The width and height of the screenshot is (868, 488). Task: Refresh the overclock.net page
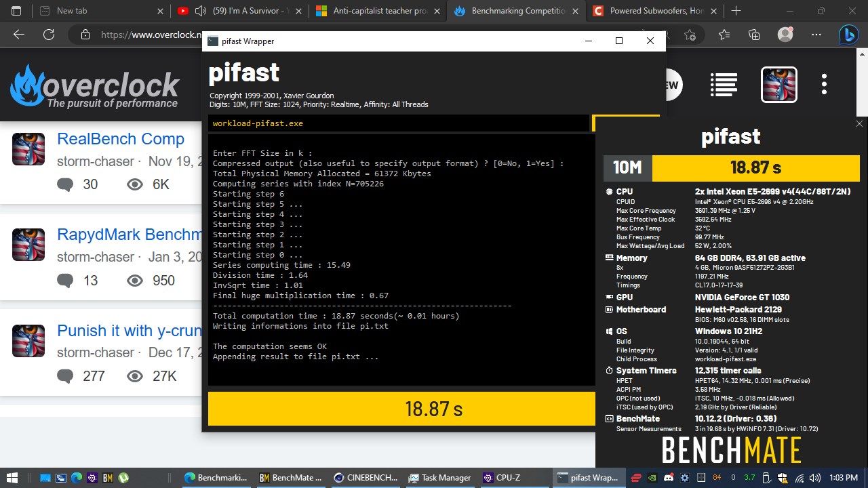click(49, 35)
